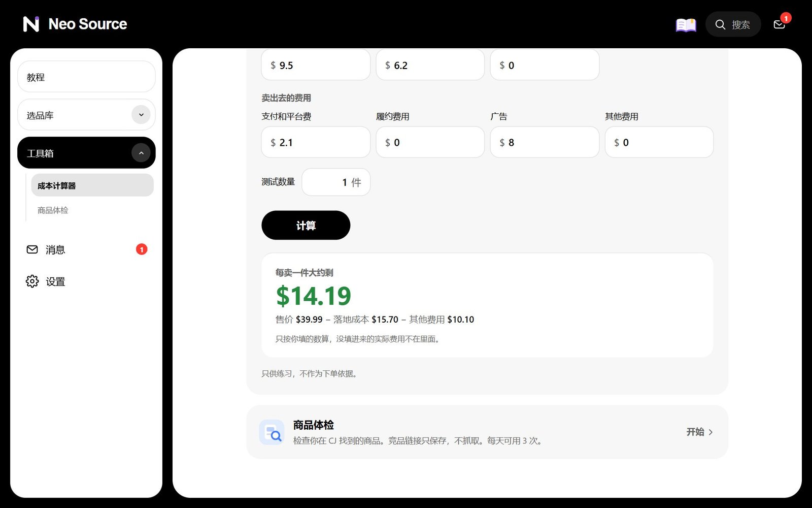Click the Neo Source logo icon
Viewport: 812px width, 508px height.
[x=31, y=24]
